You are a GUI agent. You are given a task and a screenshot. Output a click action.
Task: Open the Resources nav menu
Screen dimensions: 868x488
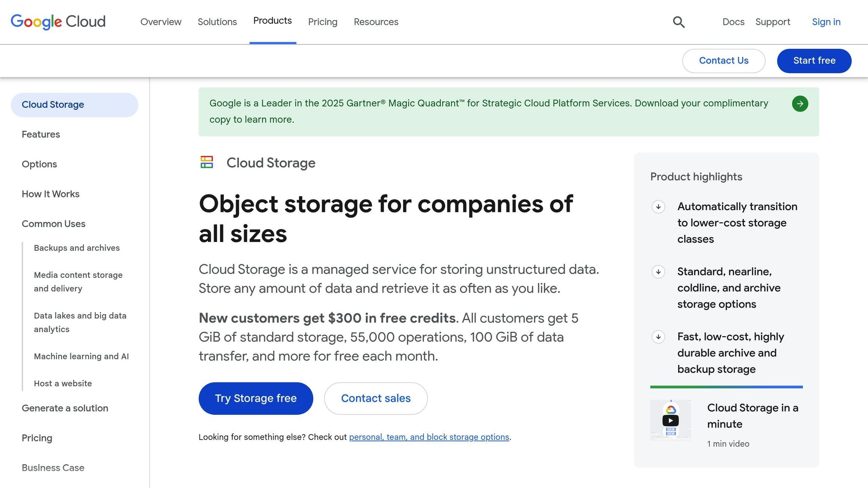click(376, 22)
